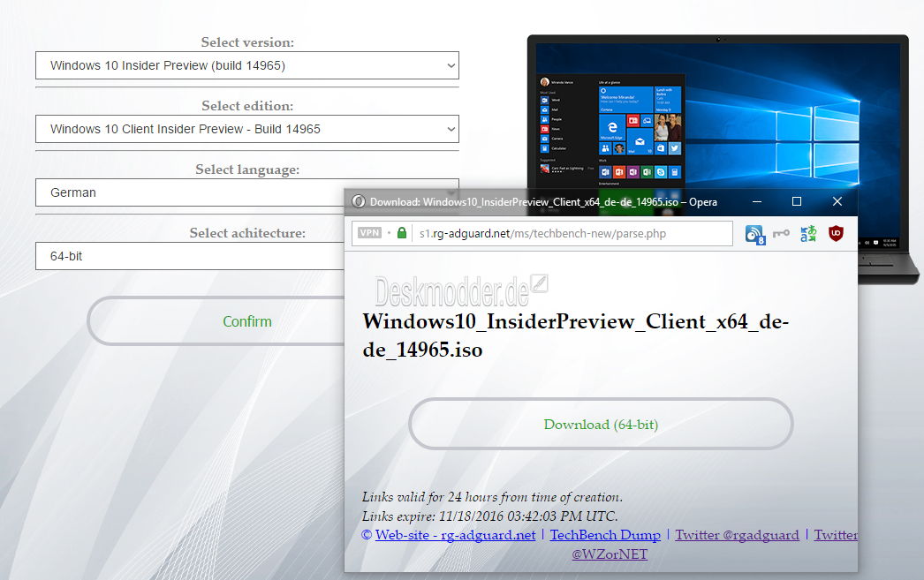Click the "Select achitecture:" label

click(x=247, y=232)
